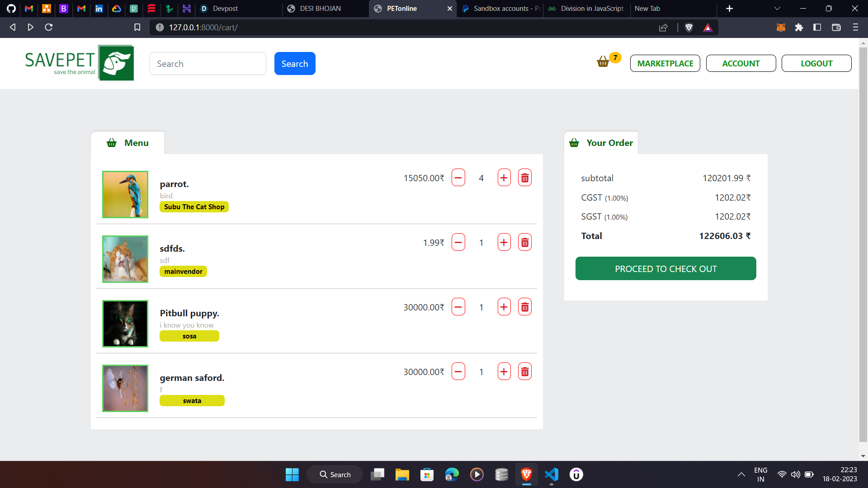Expand the browser tab list chevron
The width and height of the screenshot is (868, 488).
pyautogui.click(x=777, y=8)
